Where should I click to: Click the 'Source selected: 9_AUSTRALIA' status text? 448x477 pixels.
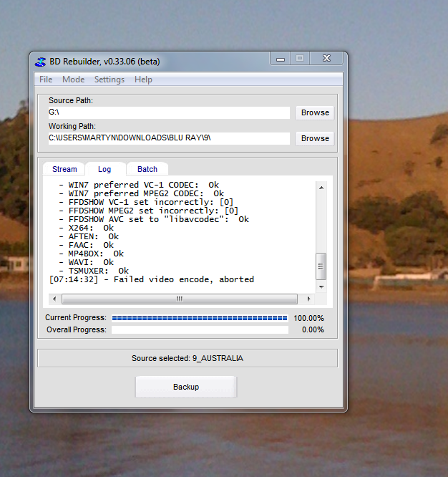[188, 358]
